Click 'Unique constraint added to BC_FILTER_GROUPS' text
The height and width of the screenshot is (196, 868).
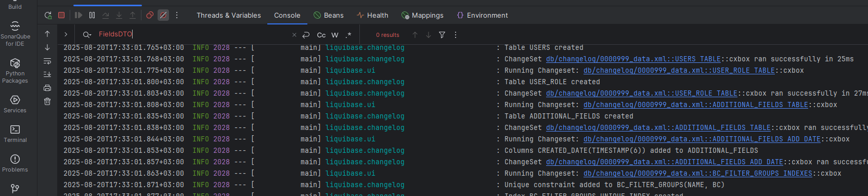pos(615,185)
